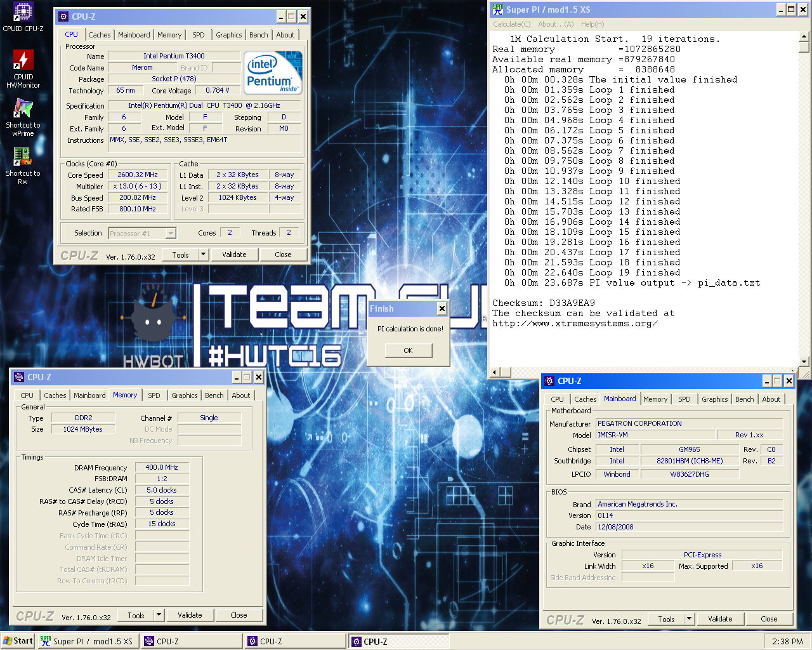812x650 pixels.
Task: Select the third CPU-Z taskbar button
Action: [x=399, y=641]
